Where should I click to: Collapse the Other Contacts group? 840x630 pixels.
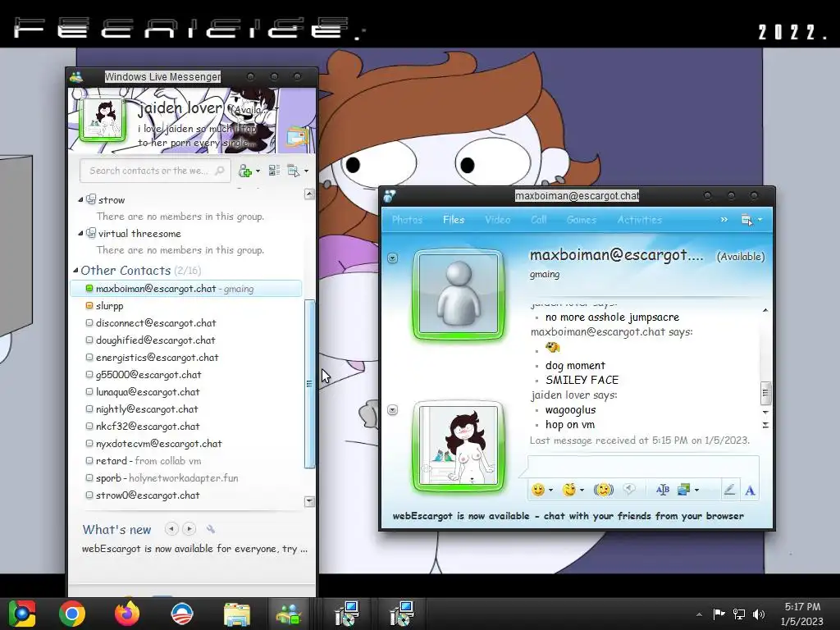[x=75, y=270]
